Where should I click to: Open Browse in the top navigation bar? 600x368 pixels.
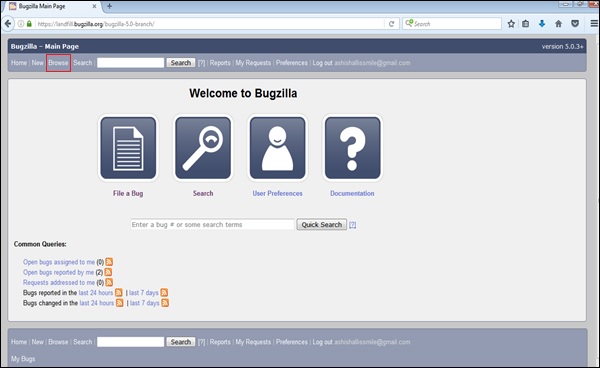58,63
